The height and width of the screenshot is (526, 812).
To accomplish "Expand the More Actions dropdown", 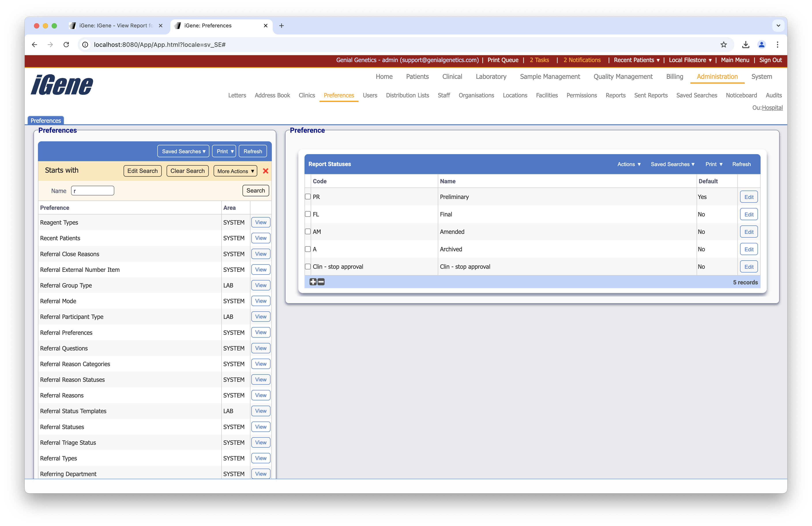I will pos(235,171).
